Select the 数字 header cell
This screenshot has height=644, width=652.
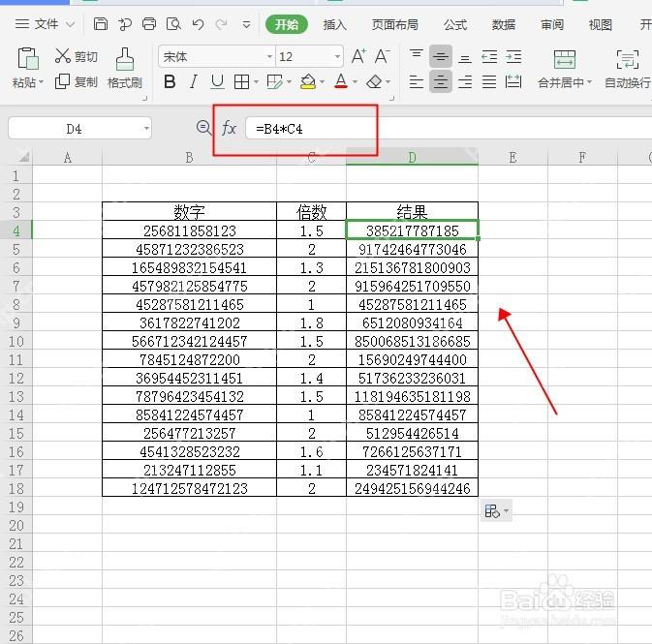[x=189, y=212]
